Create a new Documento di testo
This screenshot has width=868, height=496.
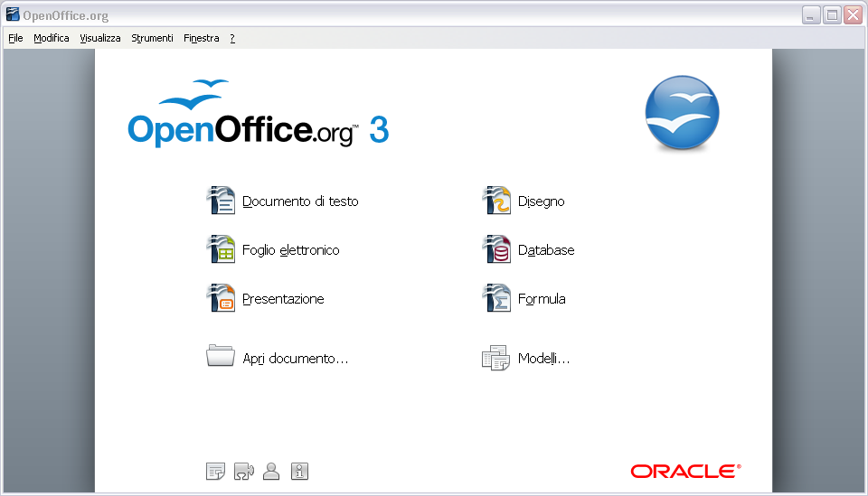282,201
